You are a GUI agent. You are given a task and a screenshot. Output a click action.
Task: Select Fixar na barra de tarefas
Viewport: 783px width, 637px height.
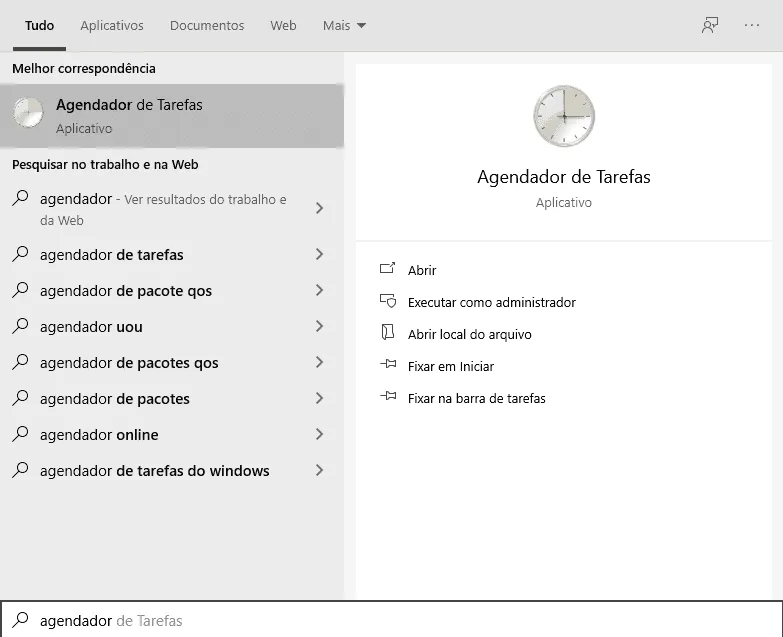click(476, 398)
